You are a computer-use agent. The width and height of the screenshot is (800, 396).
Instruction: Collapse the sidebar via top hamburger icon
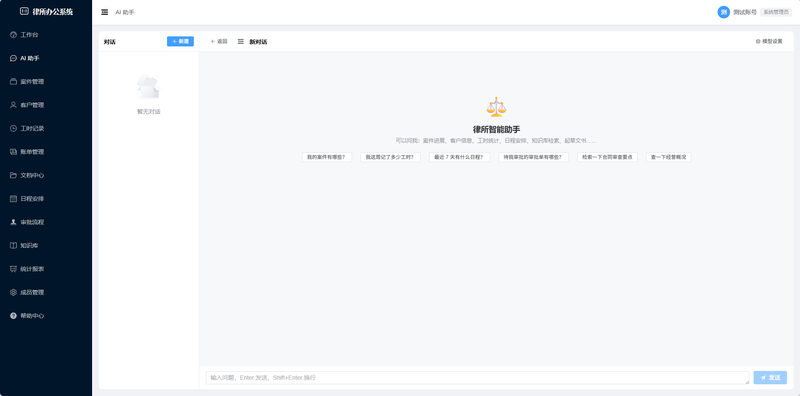[105, 12]
